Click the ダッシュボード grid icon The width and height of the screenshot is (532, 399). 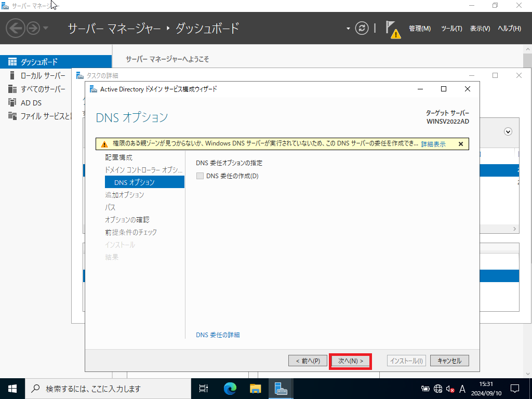point(12,62)
